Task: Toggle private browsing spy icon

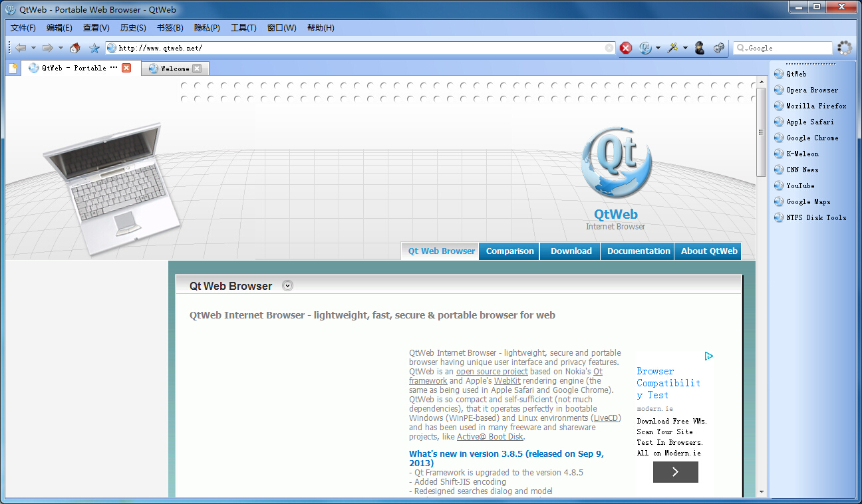Action: coord(700,48)
